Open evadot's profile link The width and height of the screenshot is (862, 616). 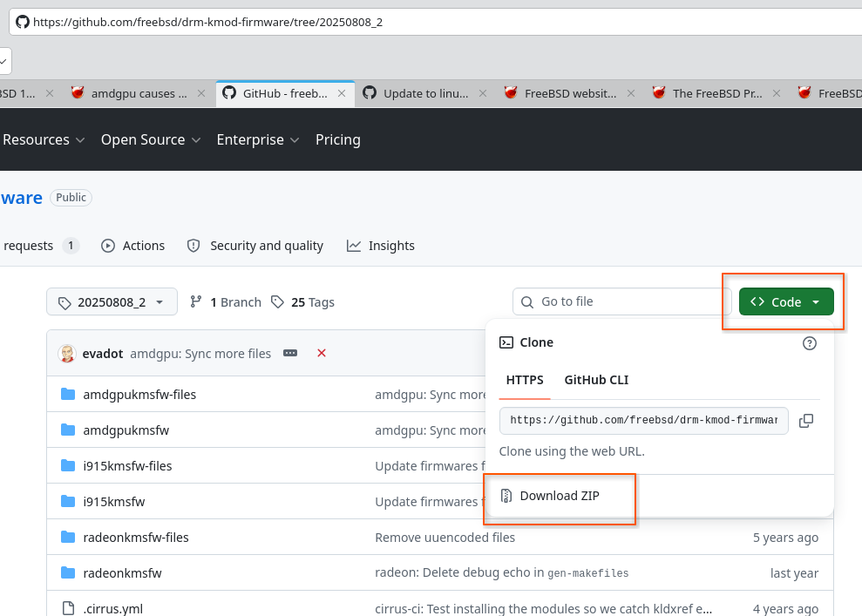pyautogui.click(x=102, y=354)
